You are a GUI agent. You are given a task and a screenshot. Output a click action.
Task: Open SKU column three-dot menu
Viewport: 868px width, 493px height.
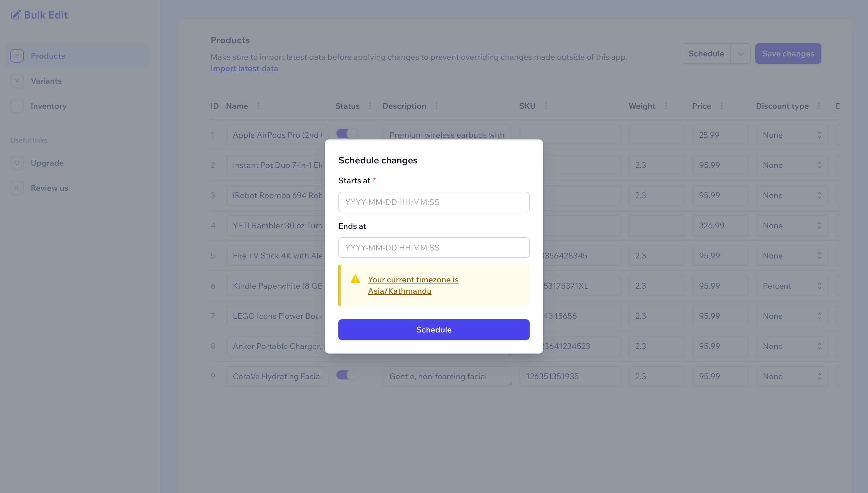[546, 106]
